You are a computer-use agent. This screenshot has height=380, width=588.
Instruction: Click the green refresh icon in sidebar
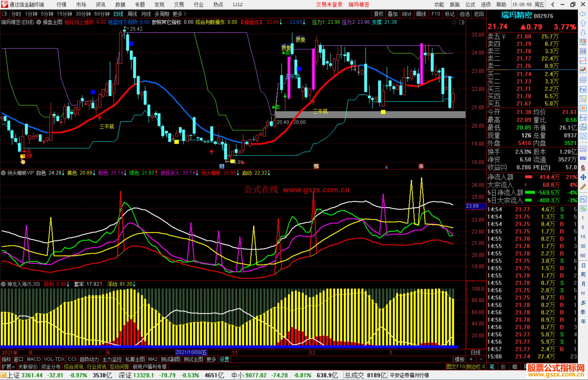pos(583,209)
